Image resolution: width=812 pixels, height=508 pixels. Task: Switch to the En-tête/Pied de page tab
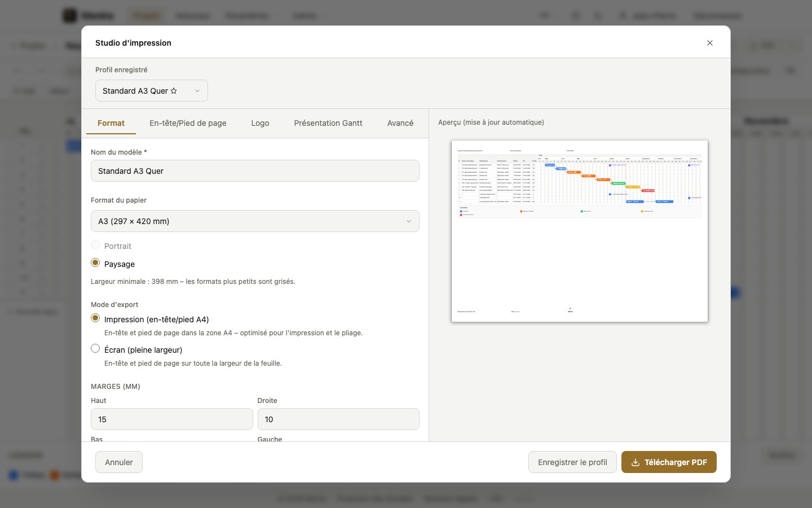[188, 123]
